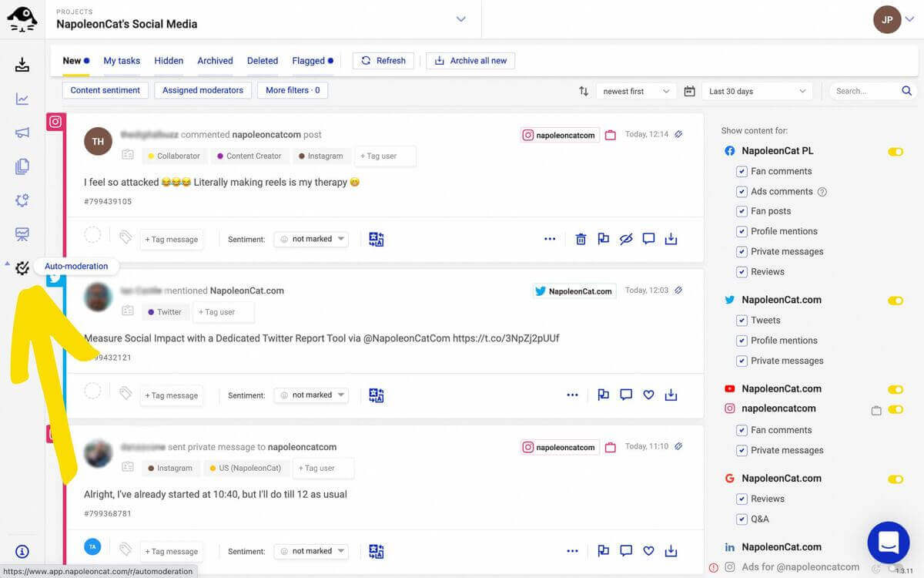This screenshot has height=578, width=924.
Task: Switch to the My tasks tab
Action: tap(122, 61)
